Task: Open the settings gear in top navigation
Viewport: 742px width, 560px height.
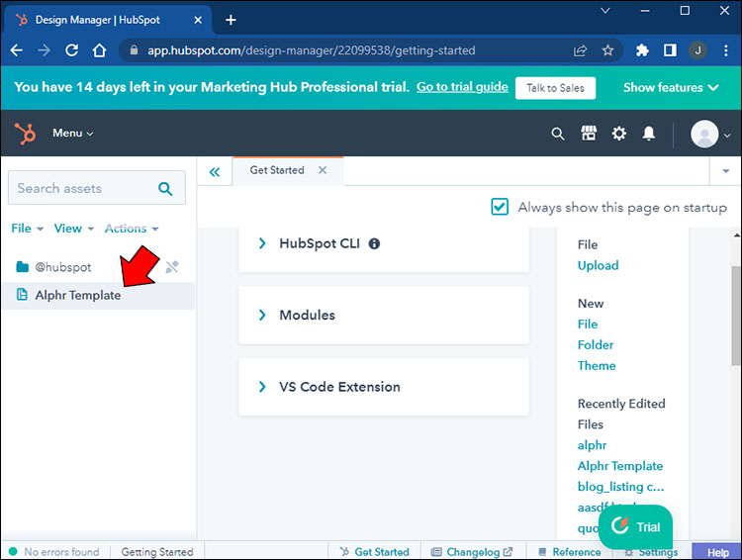Action: (x=619, y=134)
